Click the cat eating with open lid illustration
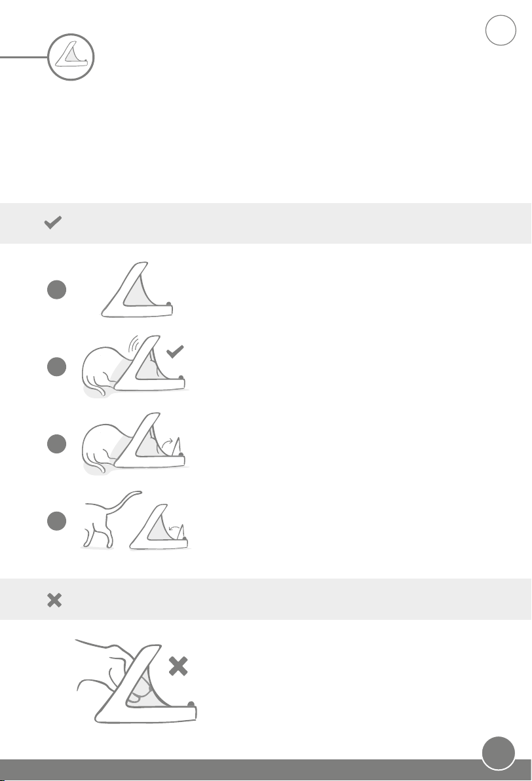 tap(134, 444)
